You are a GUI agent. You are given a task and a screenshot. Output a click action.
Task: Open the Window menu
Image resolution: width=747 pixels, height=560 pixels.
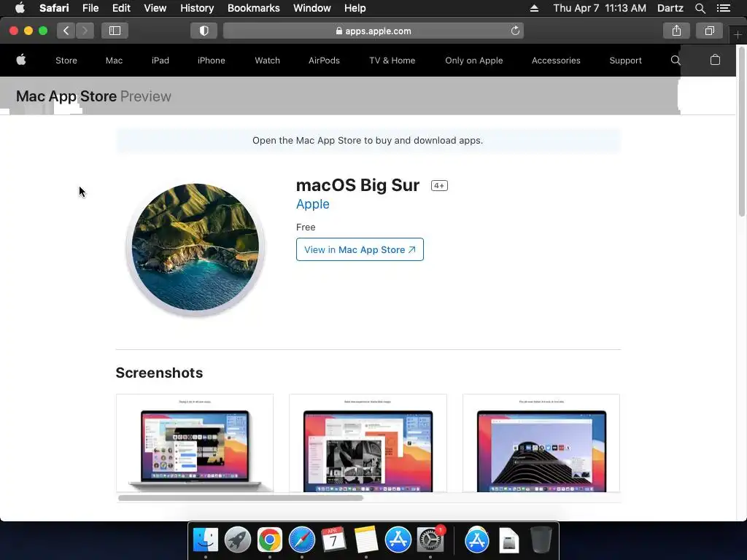click(x=312, y=8)
